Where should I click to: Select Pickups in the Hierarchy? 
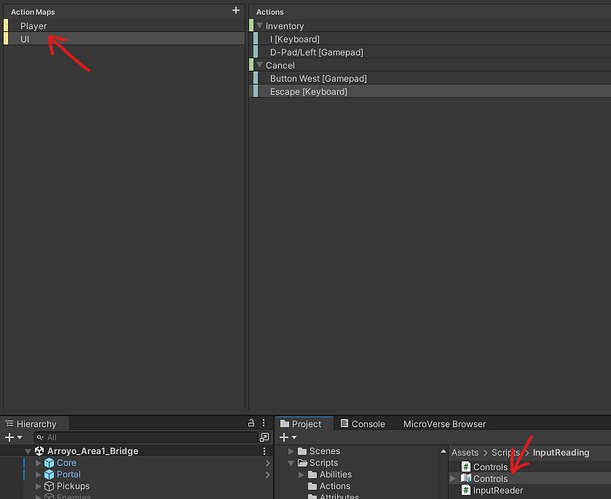pos(73,486)
